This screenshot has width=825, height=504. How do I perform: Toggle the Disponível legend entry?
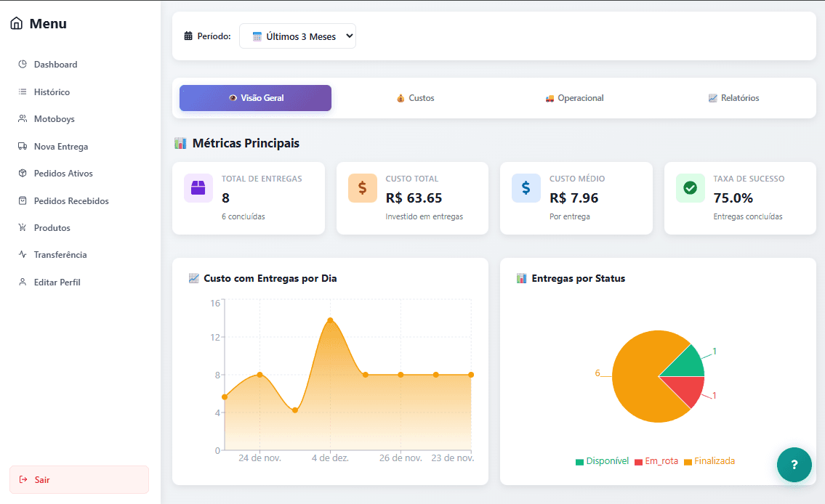(602, 461)
